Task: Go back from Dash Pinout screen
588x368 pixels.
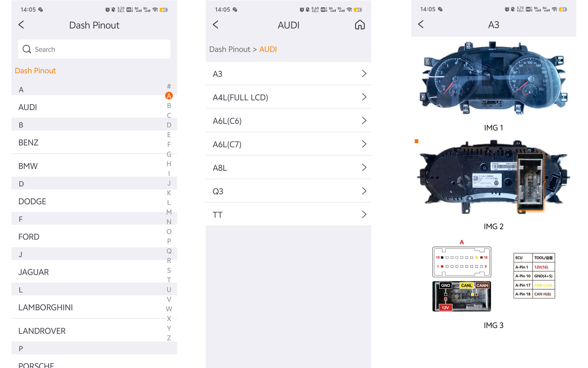Action: [21, 25]
